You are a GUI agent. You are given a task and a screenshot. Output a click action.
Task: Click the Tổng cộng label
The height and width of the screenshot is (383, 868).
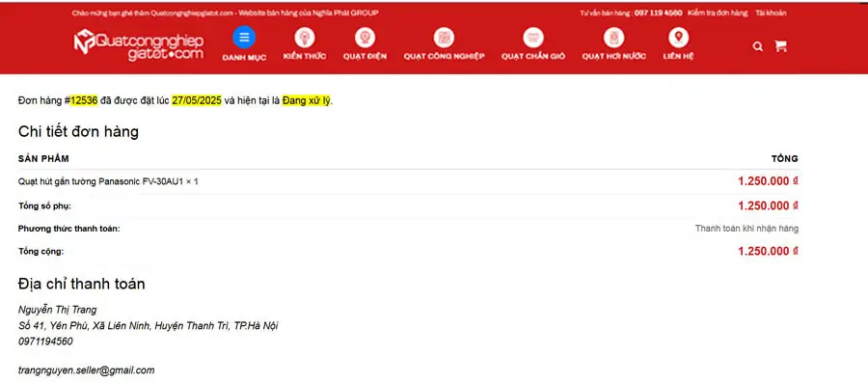pos(41,251)
